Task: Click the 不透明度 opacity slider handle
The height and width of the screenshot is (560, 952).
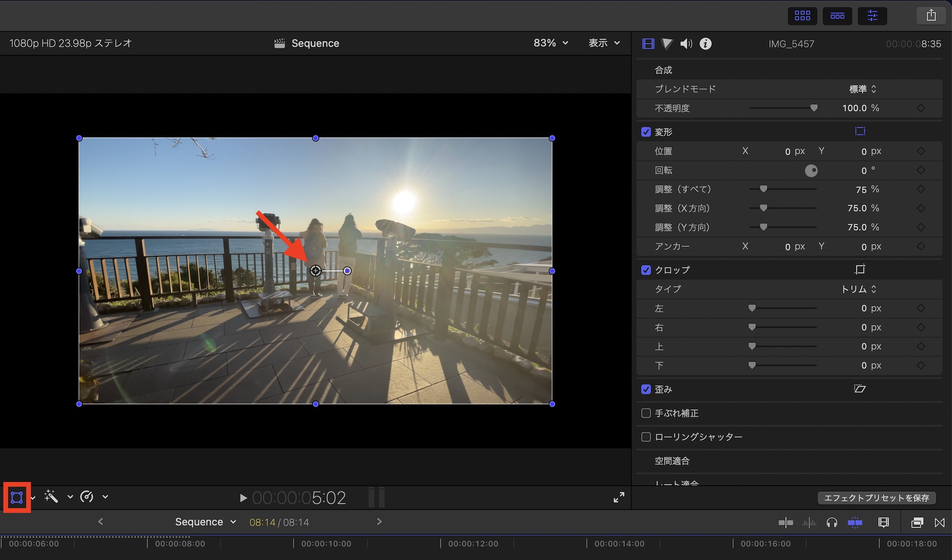Action: click(x=814, y=108)
